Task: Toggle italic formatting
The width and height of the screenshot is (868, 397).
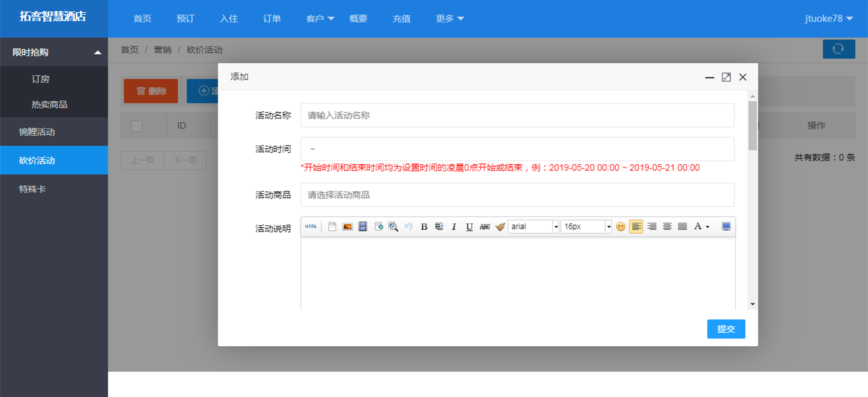Action: coord(454,226)
